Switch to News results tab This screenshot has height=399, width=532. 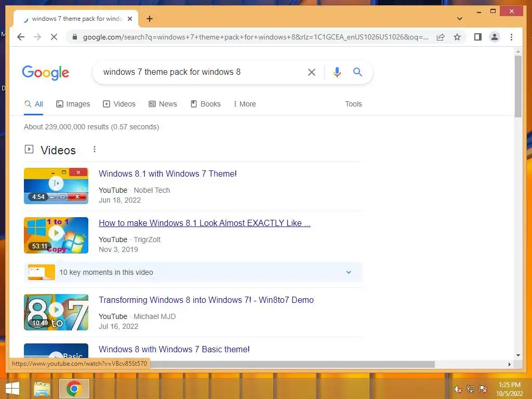(x=163, y=104)
